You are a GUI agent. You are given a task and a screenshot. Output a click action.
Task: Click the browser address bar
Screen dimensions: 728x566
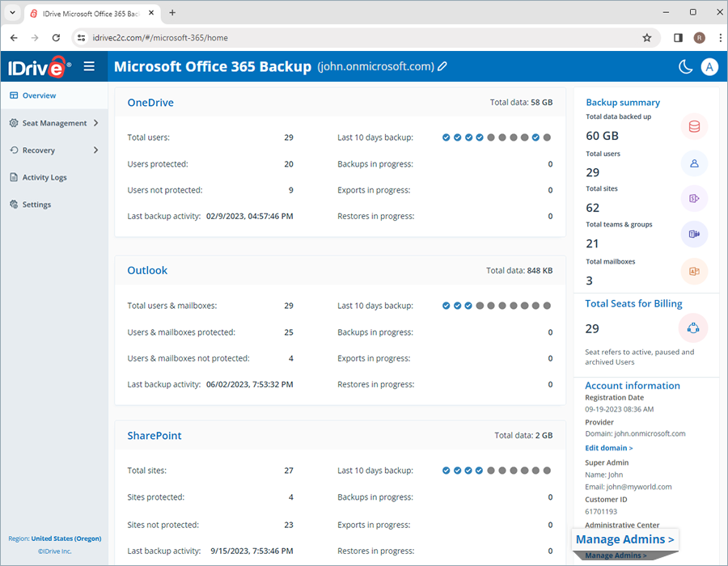click(162, 37)
